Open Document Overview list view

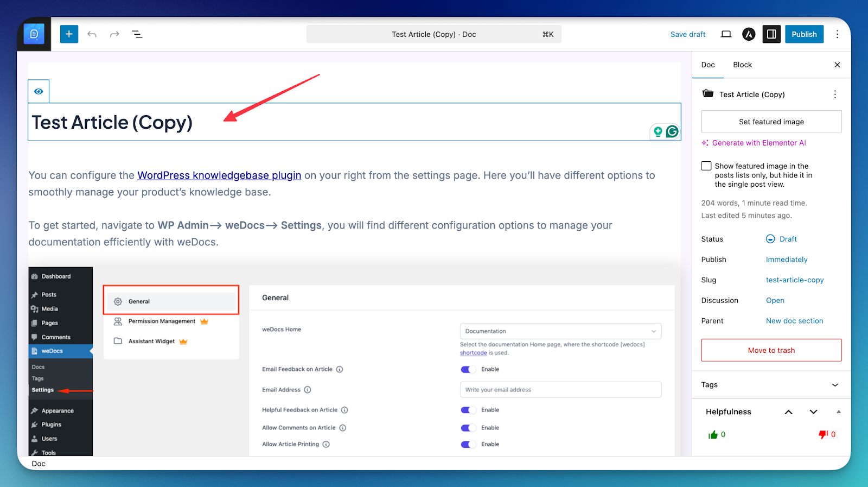(137, 34)
